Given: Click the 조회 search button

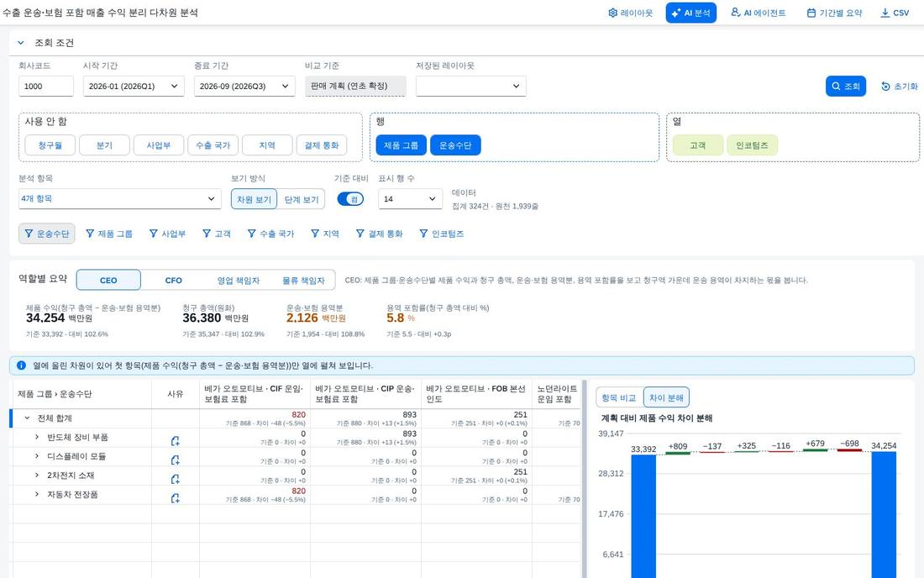Looking at the screenshot, I should click(846, 86).
